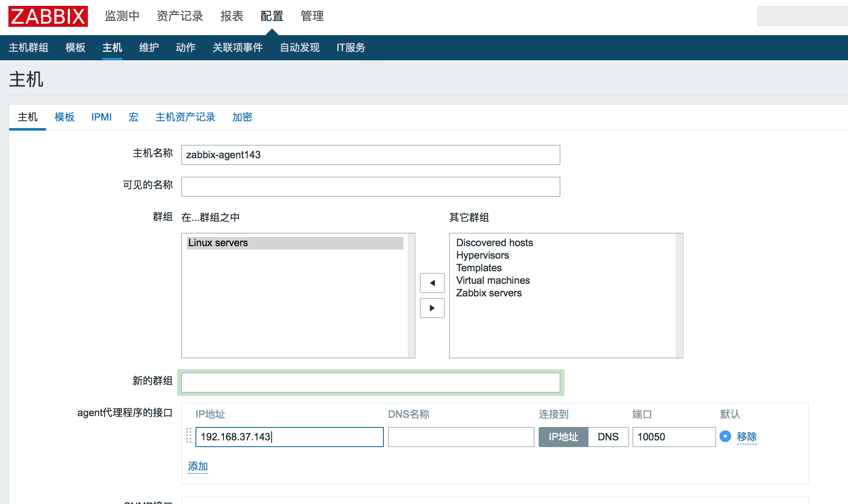Focus the 主机名称 input field

[370, 155]
